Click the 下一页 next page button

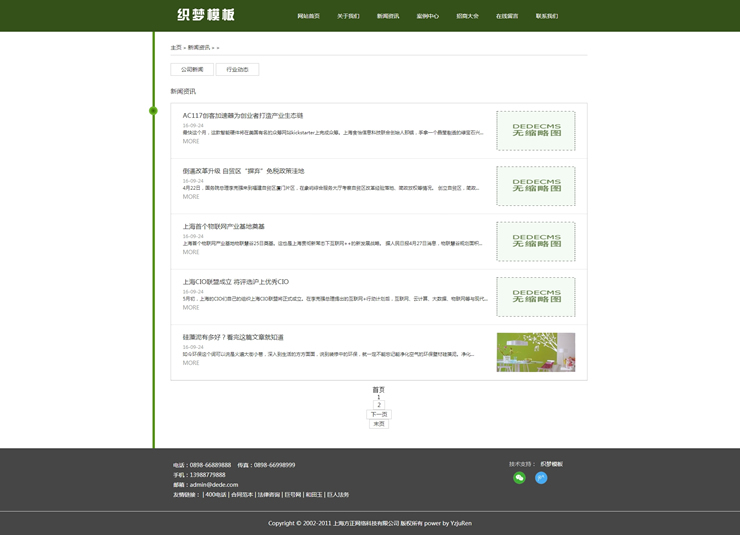[x=379, y=414]
